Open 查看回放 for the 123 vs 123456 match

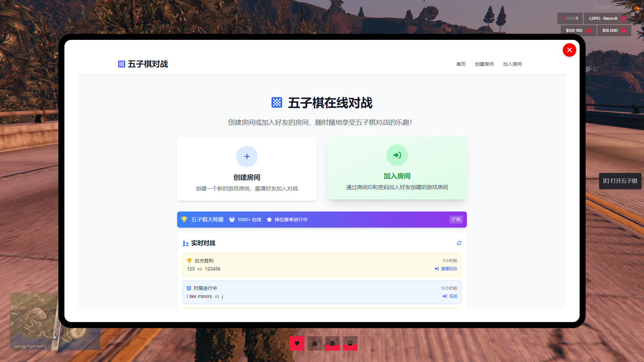[446, 269]
